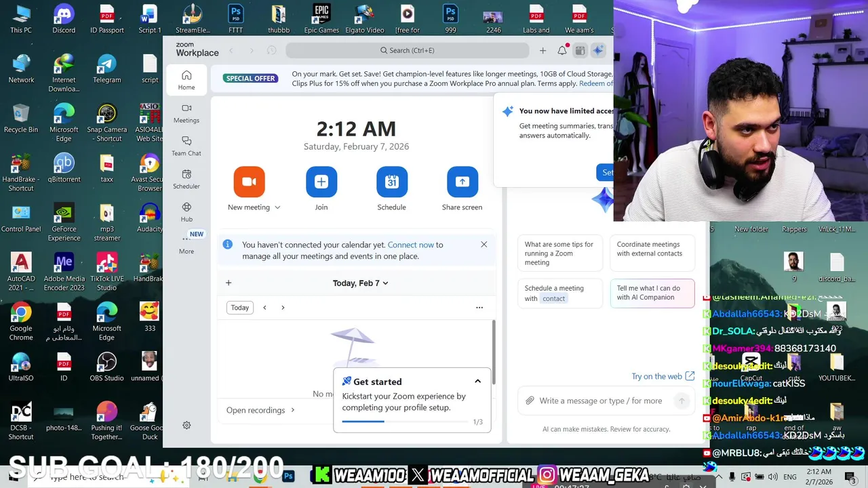Open qBittorrent desktop icon

(x=64, y=167)
